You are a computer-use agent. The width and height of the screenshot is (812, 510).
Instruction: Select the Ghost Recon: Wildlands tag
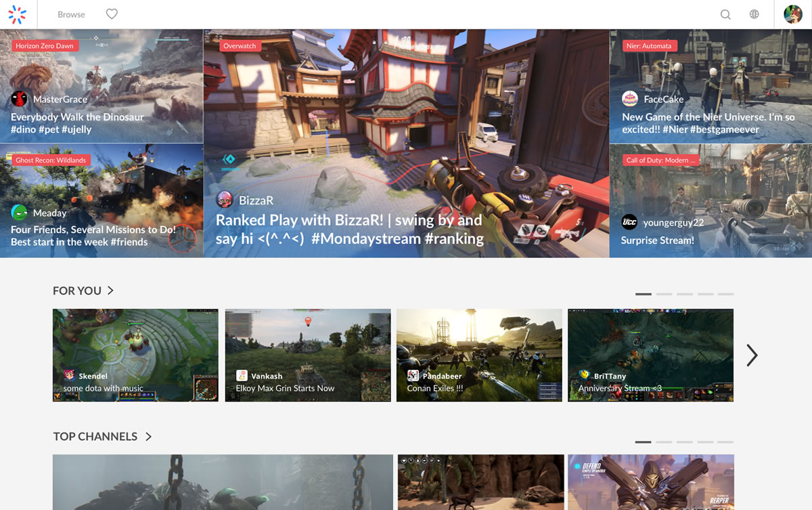click(x=51, y=161)
